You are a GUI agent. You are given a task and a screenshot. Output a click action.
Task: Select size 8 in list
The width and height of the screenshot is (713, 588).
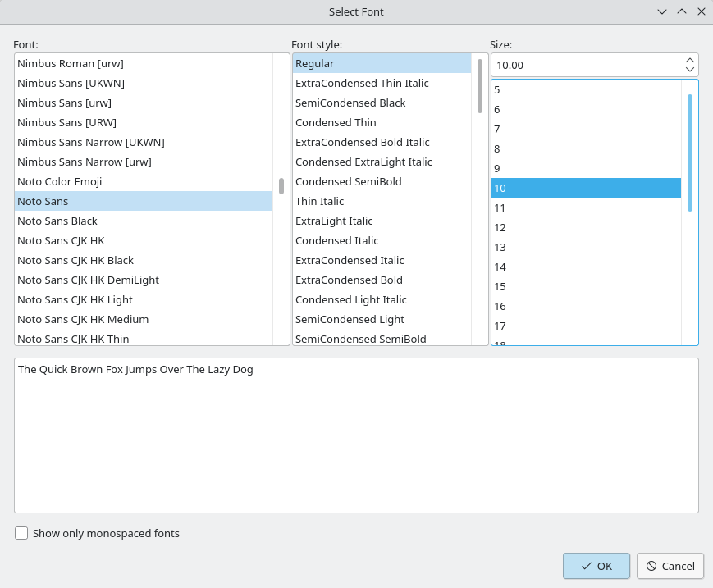point(497,148)
